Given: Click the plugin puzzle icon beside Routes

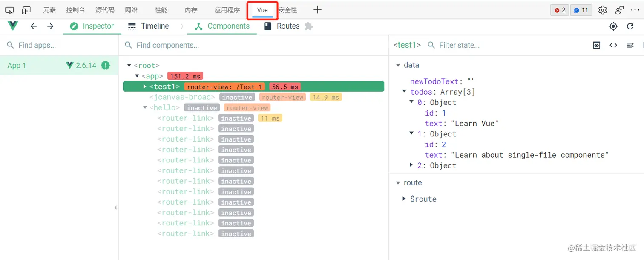Looking at the screenshot, I should [x=309, y=26].
